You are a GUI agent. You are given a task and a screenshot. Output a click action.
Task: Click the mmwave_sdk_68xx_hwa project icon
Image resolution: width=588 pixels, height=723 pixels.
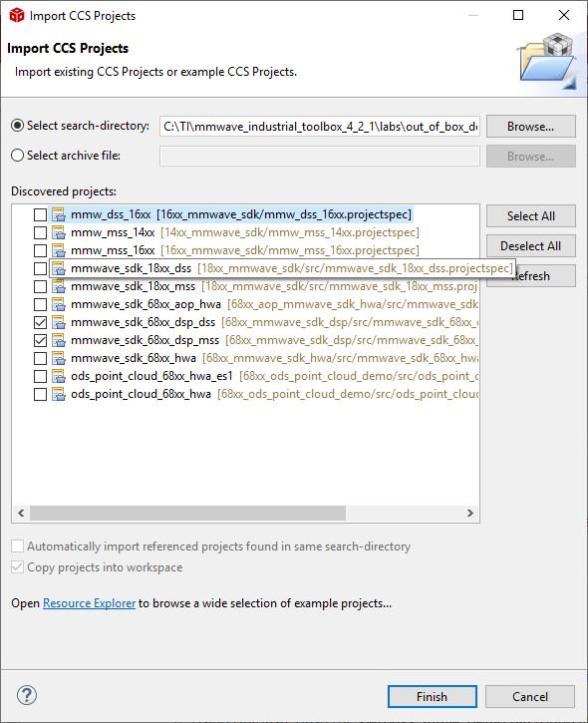click(59, 359)
